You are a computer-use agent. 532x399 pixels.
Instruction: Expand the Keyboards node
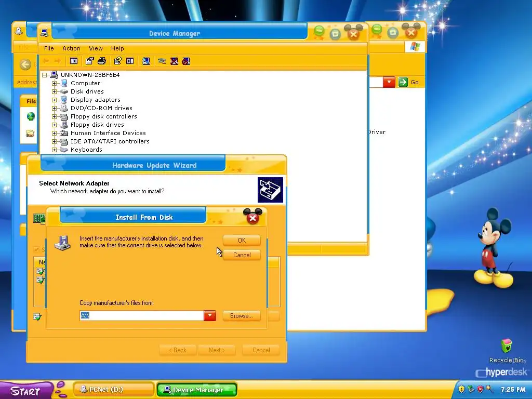[54, 150]
